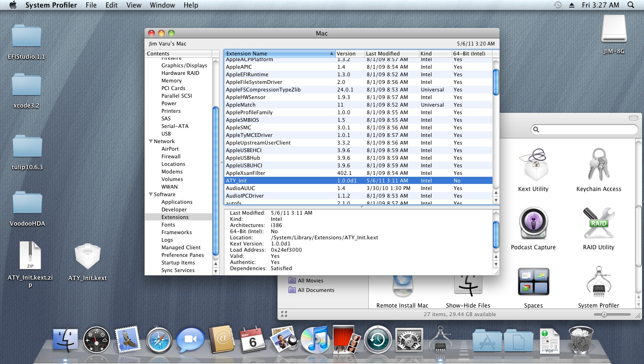The height and width of the screenshot is (364, 644).
Task: Select Frameworks under Software
Action: 177,232
